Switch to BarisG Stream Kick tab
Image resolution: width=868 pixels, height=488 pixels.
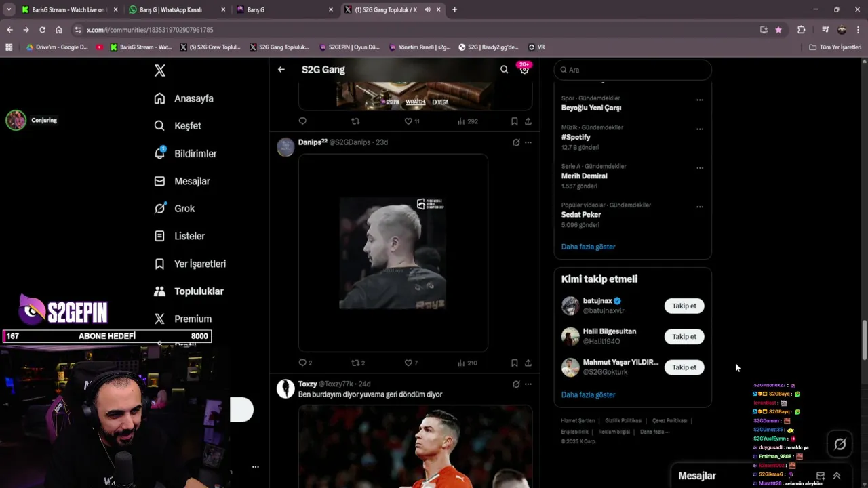[x=68, y=9]
